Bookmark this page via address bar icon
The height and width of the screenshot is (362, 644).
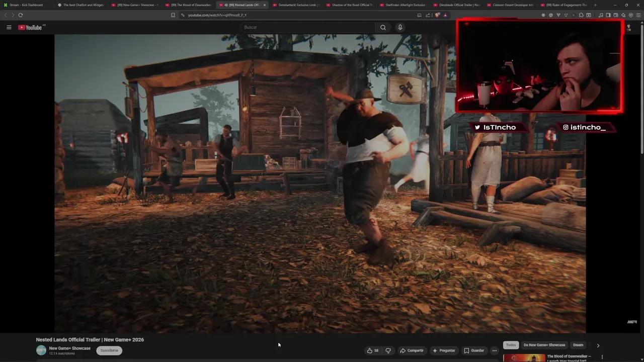pos(173,15)
